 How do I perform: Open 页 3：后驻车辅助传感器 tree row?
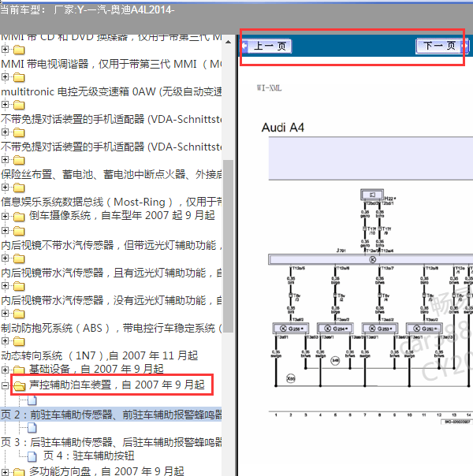(111, 442)
